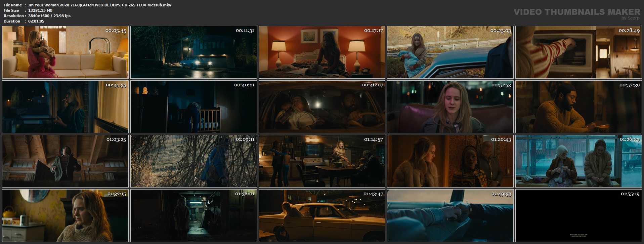Click the Duration label

click(12, 21)
